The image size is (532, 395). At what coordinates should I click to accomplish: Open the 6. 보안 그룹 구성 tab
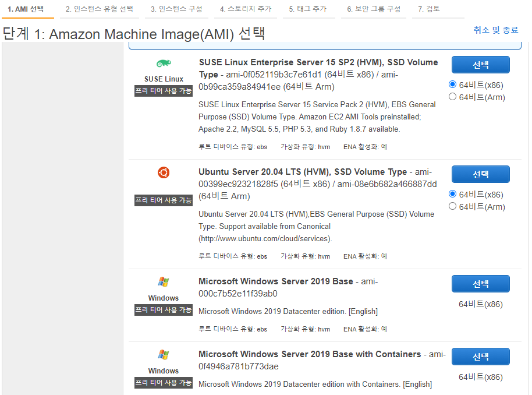pyautogui.click(x=374, y=9)
